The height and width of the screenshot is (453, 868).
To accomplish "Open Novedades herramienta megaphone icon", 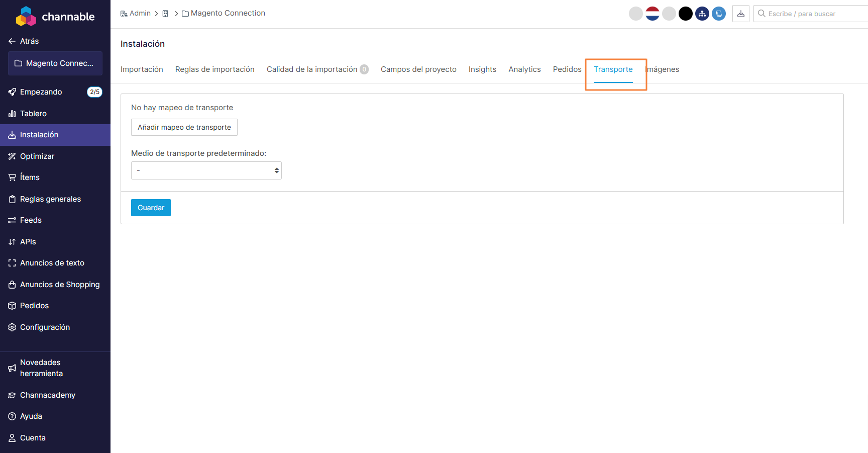I will (x=12, y=368).
